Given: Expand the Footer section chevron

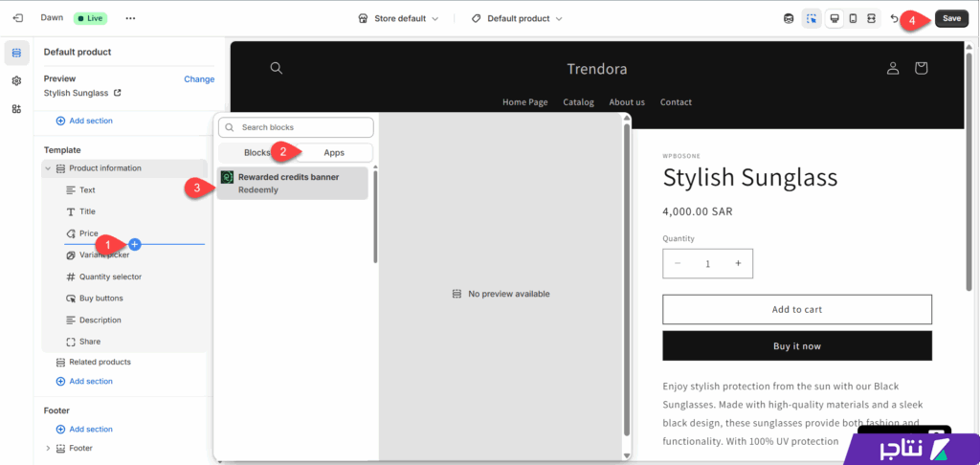Looking at the screenshot, I should (x=48, y=448).
